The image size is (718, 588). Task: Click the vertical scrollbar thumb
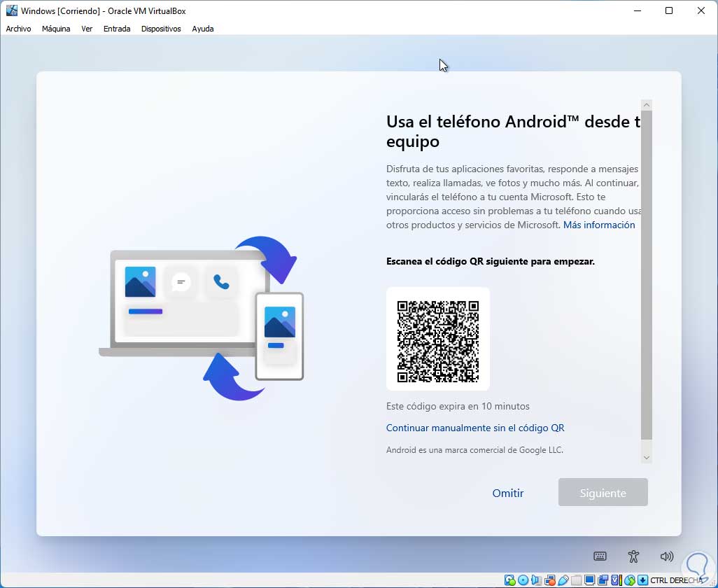tap(647, 275)
